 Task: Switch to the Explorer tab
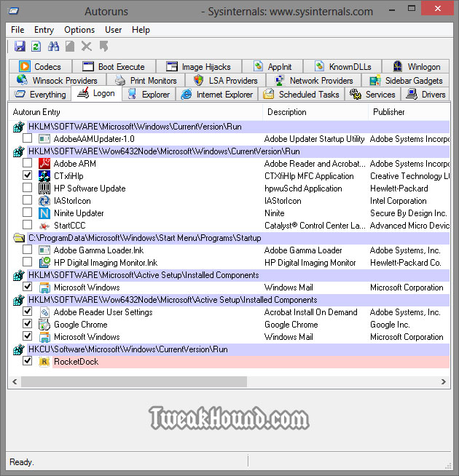click(x=149, y=95)
